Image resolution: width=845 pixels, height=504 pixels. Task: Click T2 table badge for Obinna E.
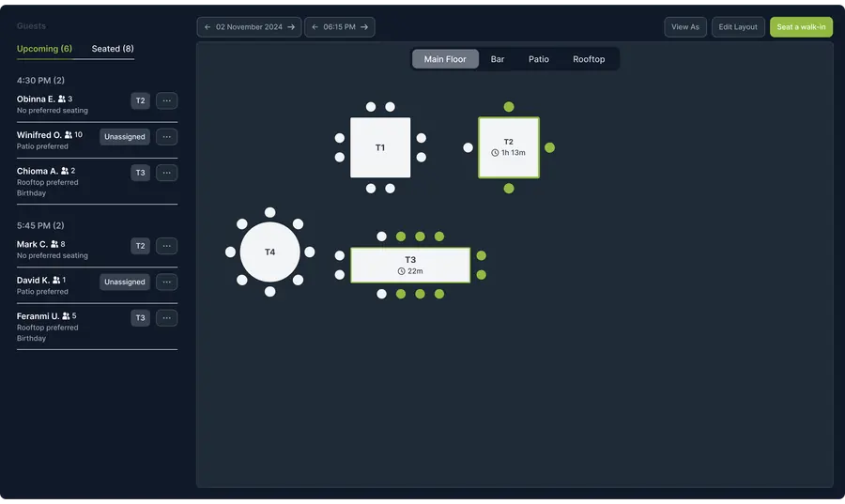[x=140, y=100]
